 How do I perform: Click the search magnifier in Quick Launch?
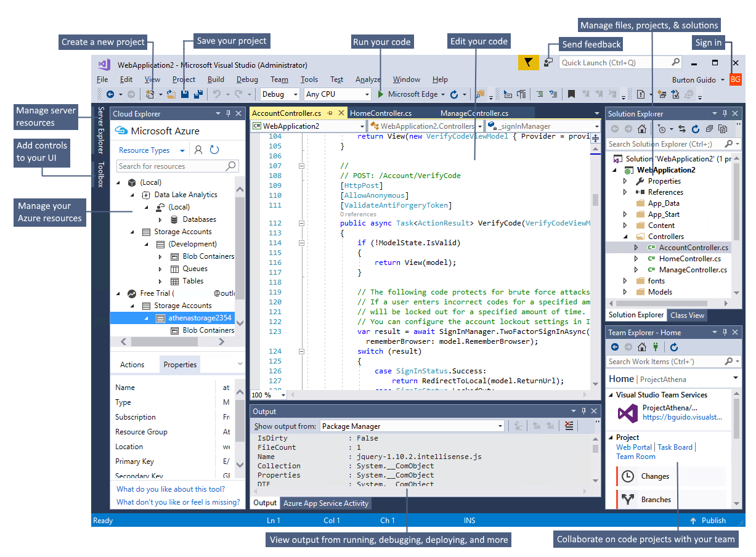pos(676,62)
